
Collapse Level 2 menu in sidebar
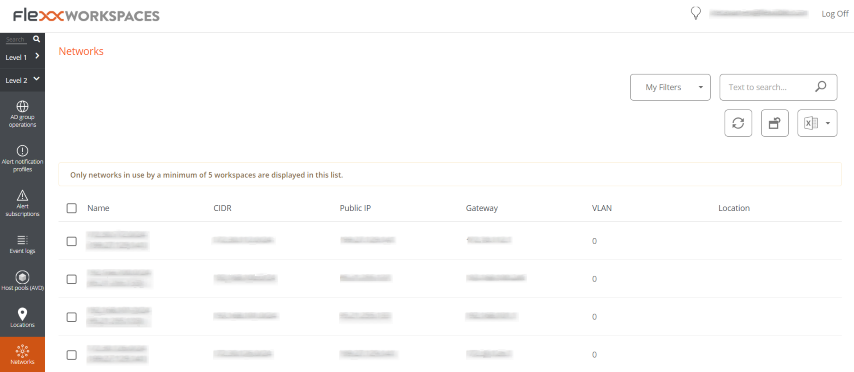click(22, 80)
